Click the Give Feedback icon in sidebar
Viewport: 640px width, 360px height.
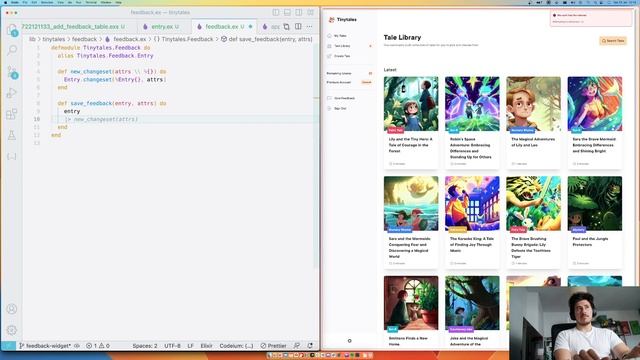[329, 98]
